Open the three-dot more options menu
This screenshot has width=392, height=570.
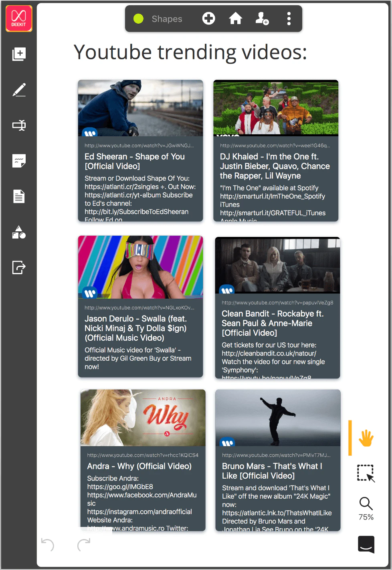point(289,18)
